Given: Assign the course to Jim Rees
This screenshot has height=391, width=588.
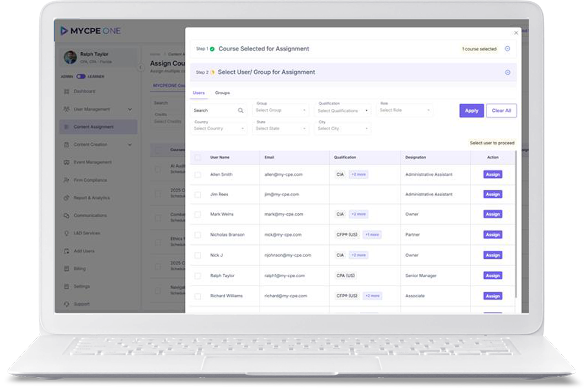Looking at the screenshot, I should [x=493, y=194].
